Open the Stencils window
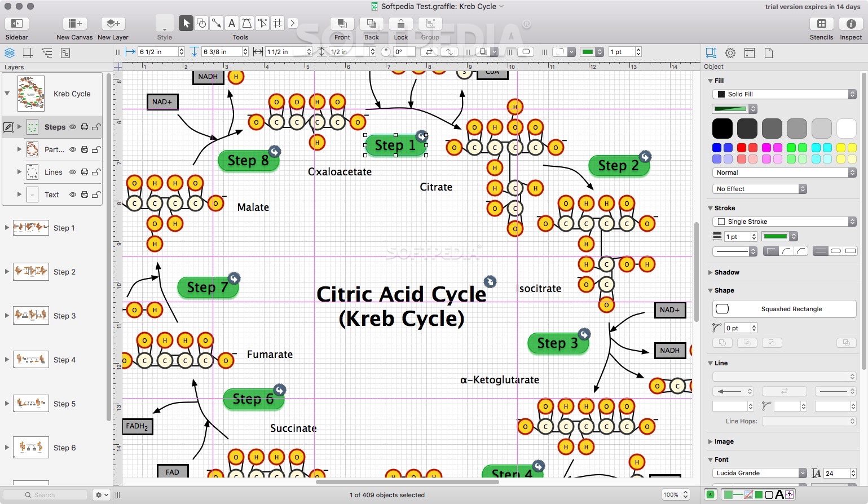This screenshot has height=504, width=868. 821,25
